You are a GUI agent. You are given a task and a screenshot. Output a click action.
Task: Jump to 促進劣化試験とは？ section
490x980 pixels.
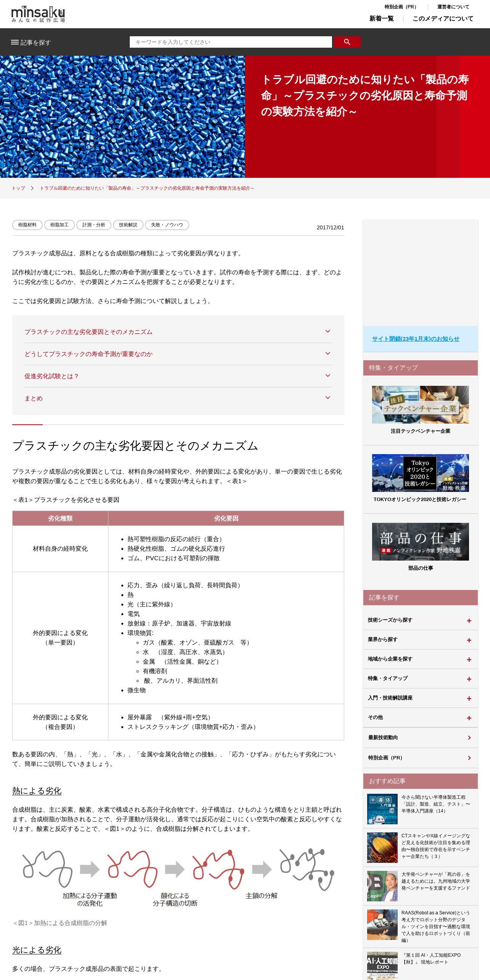tap(52, 376)
